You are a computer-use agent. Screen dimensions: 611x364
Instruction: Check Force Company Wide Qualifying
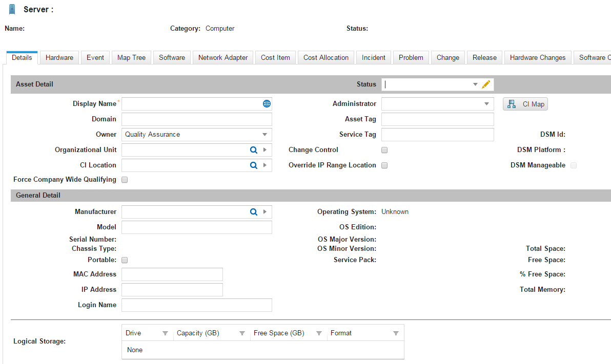click(x=124, y=179)
